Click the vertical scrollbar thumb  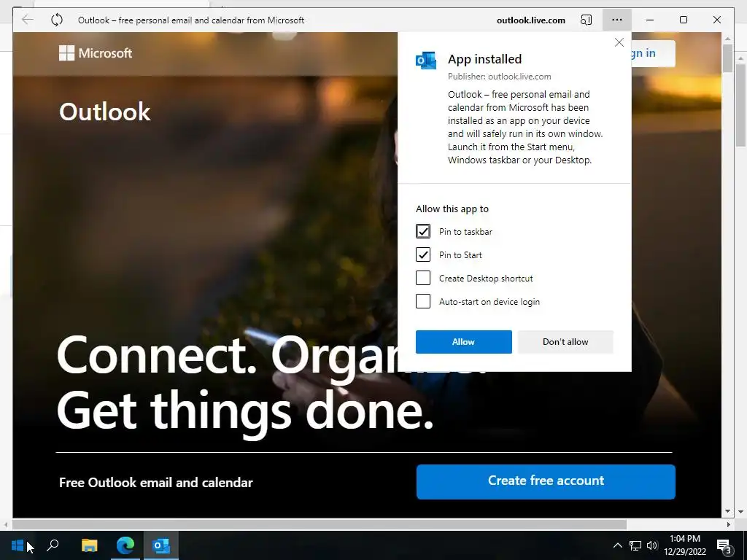tap(727, 58)
